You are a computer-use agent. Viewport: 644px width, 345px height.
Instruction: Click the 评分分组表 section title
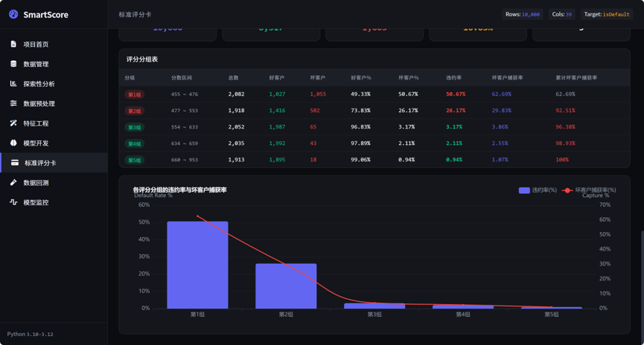click(x=142, y=59)
